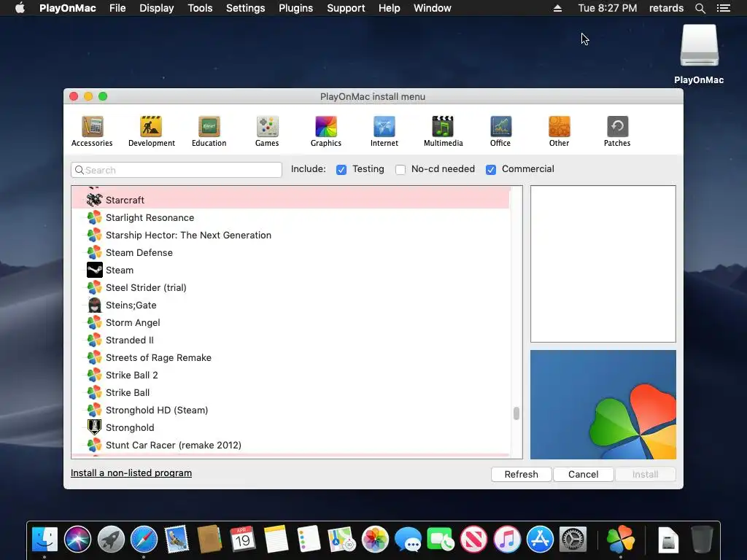Open the Multimedia category

tap(443, 131)
